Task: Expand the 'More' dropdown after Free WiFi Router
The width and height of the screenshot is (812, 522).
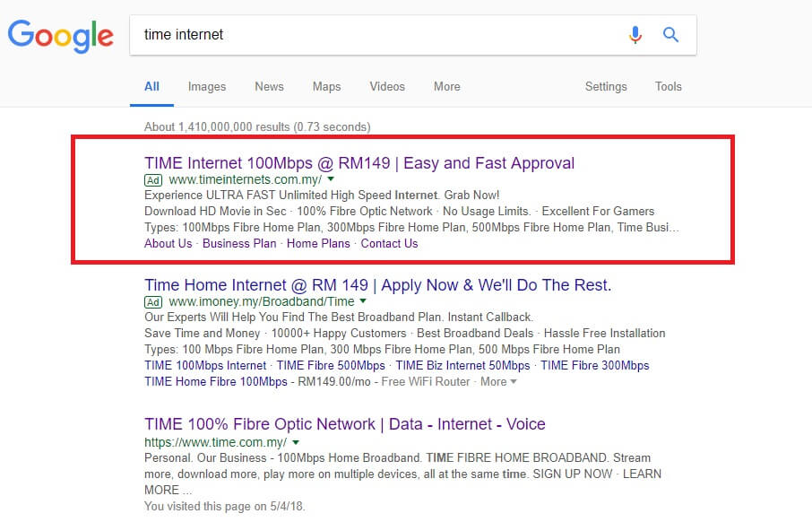Action: pyautogui.click(x=498, y=381)
